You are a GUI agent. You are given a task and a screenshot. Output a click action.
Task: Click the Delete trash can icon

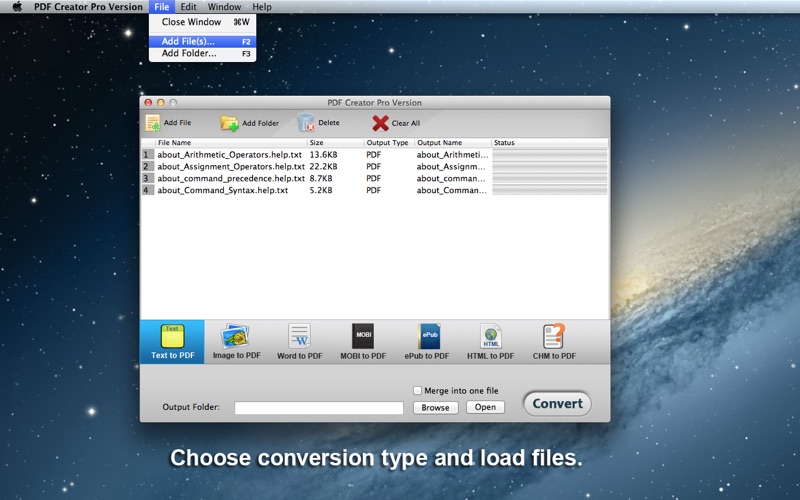pyautogui.click(x=306, y=122)
